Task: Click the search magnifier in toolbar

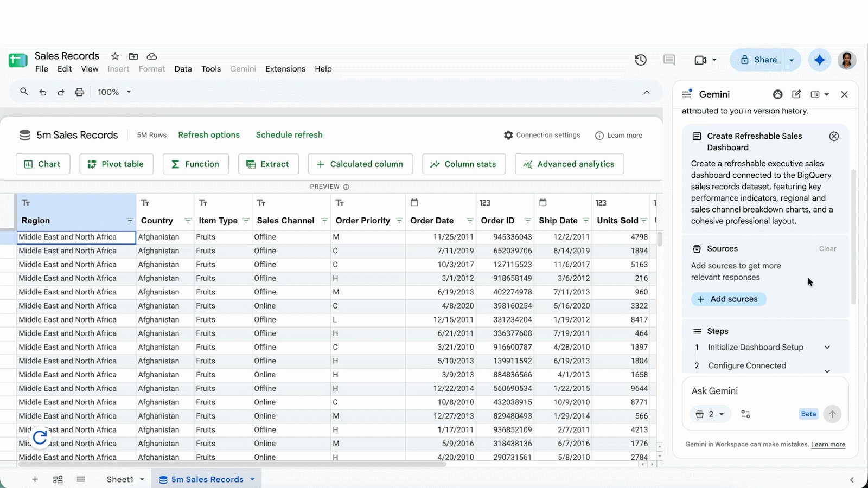Action: tap(24, 92)
